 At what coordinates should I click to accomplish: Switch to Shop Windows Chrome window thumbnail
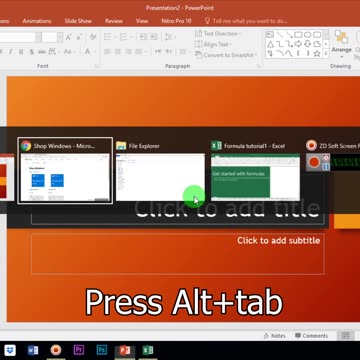[65, 171]
